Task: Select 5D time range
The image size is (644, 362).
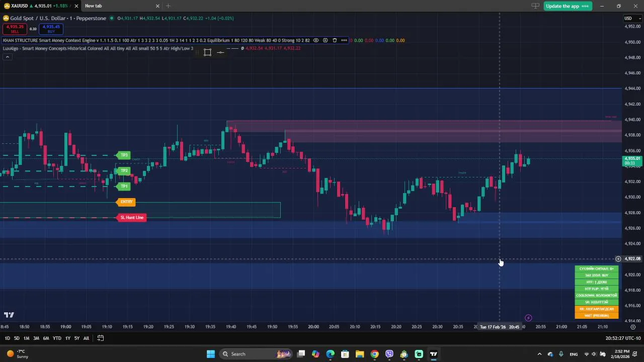Action: pyautogui.click(x=17, y=338)
